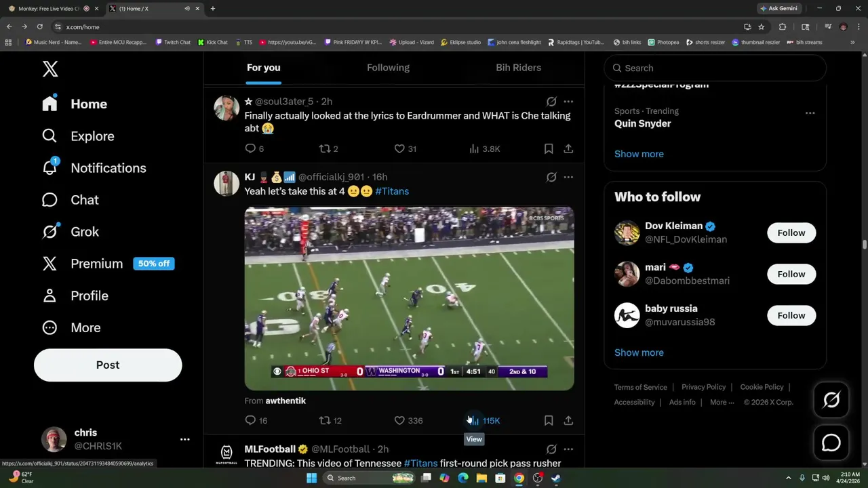Screen dimensions: 868x488
Task: Open the floating chat messages button
Action: [831, 443]
